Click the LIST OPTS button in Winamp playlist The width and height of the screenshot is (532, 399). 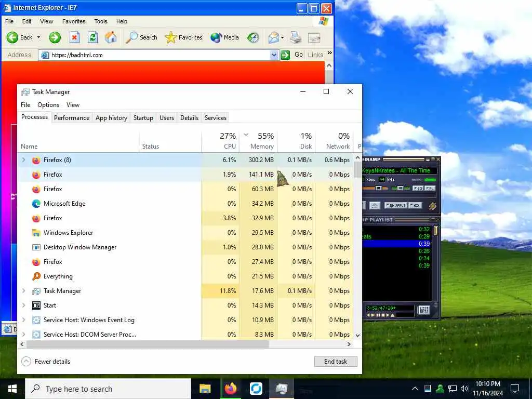pos(424,310)
